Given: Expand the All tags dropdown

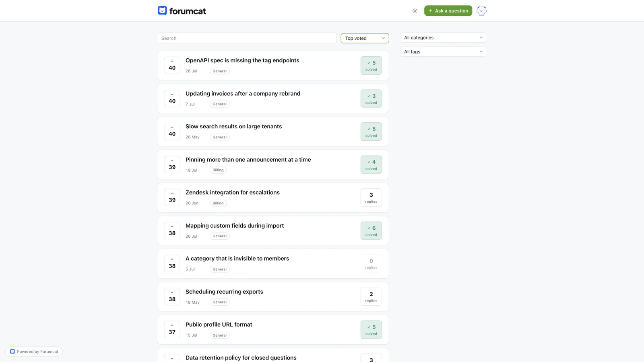Looking at the screenshot, I should coord(443,51).
